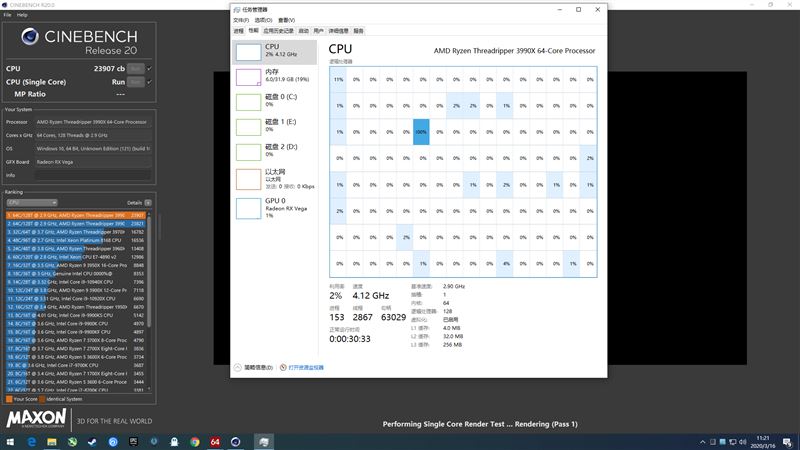
Task: Switch to the 性能 (Performance) tab
Action: click(x=254, y=31)
